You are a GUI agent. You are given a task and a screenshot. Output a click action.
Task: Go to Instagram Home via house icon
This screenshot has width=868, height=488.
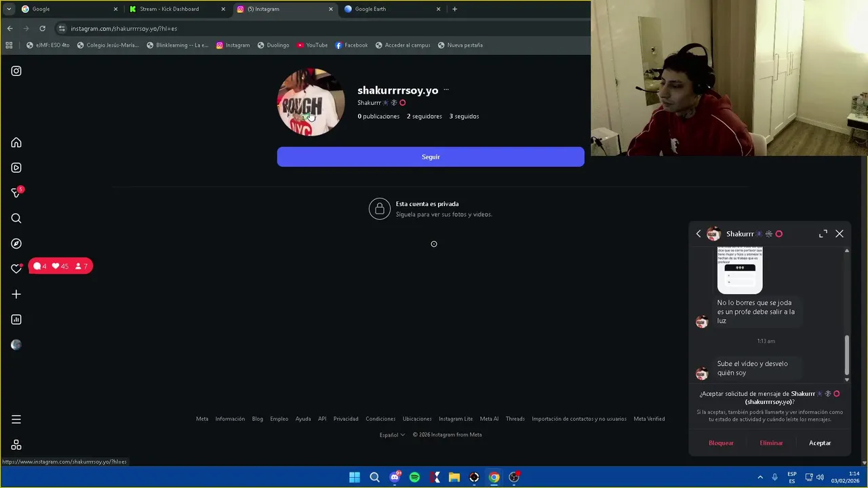click(16, 142)
